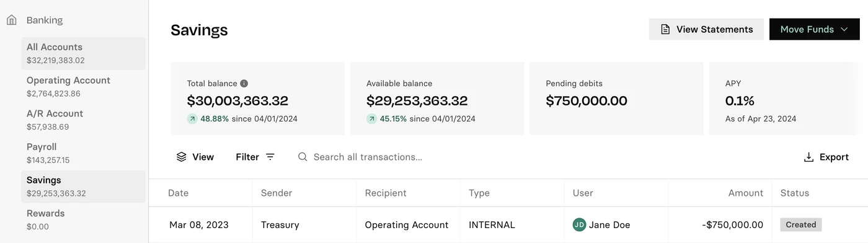
Task: Click the Created status badge
Action: pos(801,225)
